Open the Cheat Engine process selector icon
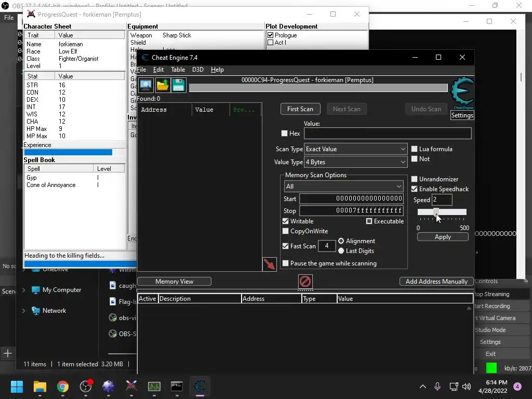532x399 pixels. click(146, 85)
